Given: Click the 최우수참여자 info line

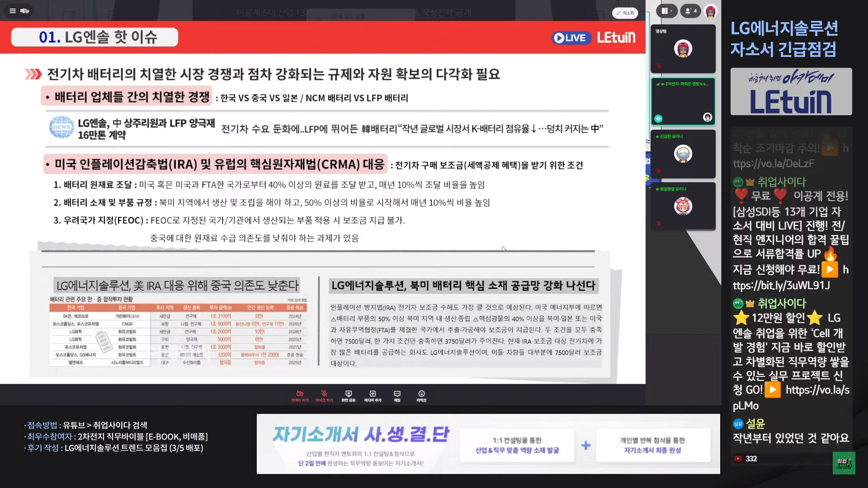Looking at the screenshot, I should coord(117,436).
